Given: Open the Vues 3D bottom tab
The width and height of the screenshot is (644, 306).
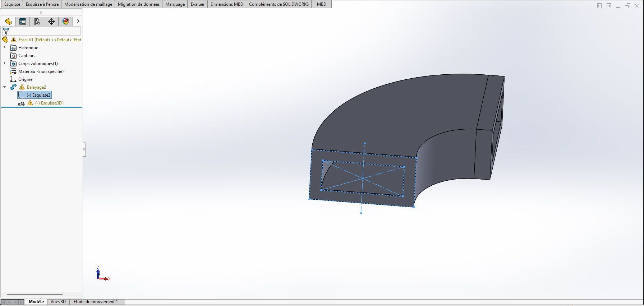Looking at the screenshot, I should pos(58,302).
